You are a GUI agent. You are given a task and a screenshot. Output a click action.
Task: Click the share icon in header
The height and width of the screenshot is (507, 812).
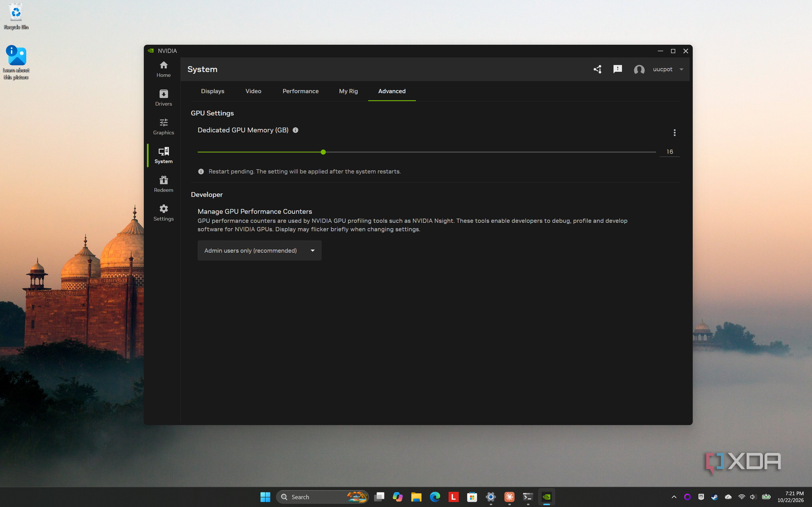click(597, 69)
